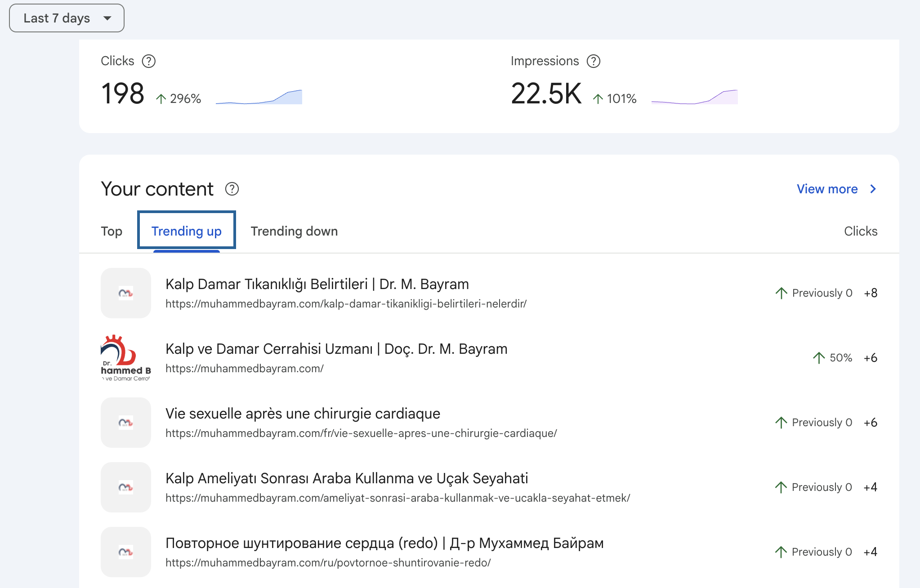Open the Dr. Muhammed Bayram logo thumbnail
920x588 pixels.
coord(126,358)
